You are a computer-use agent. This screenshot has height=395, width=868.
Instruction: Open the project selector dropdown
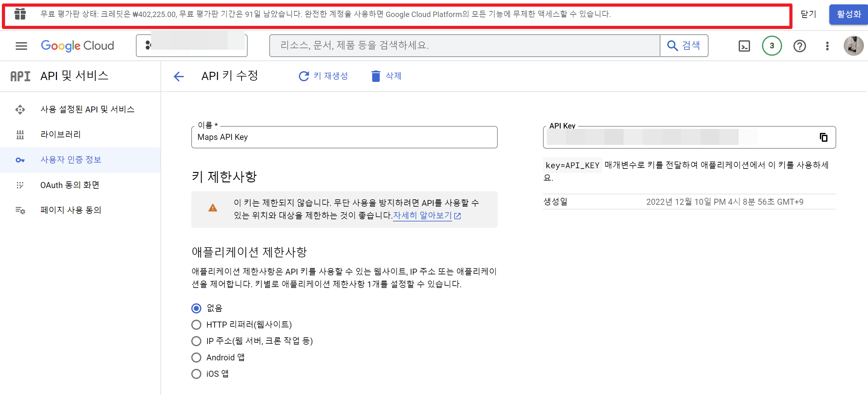[x=191, y=45]
